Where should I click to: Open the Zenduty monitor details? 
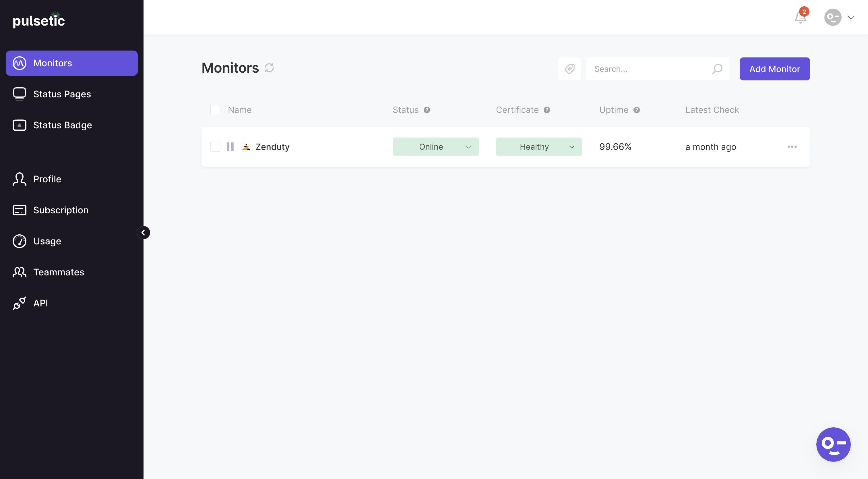272,147
